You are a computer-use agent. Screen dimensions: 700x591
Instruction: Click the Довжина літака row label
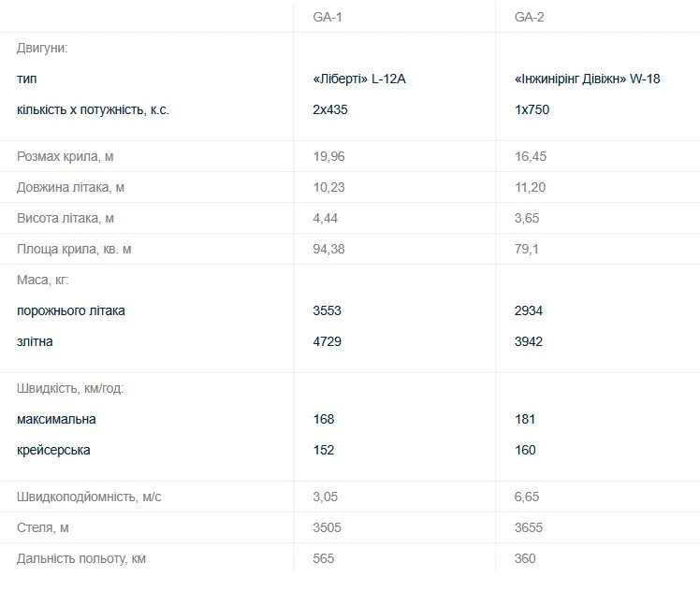click(x=70, y=187)
